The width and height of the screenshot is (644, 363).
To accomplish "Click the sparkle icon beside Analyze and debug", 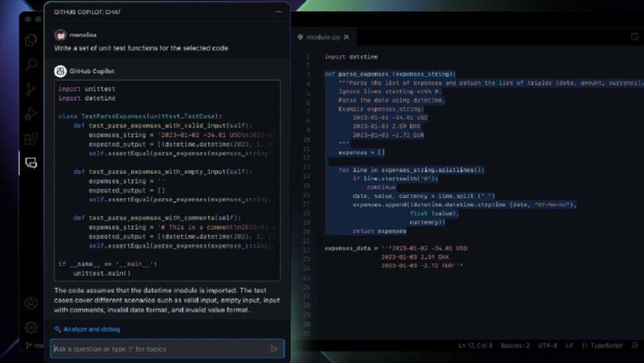I will (57, 329).
